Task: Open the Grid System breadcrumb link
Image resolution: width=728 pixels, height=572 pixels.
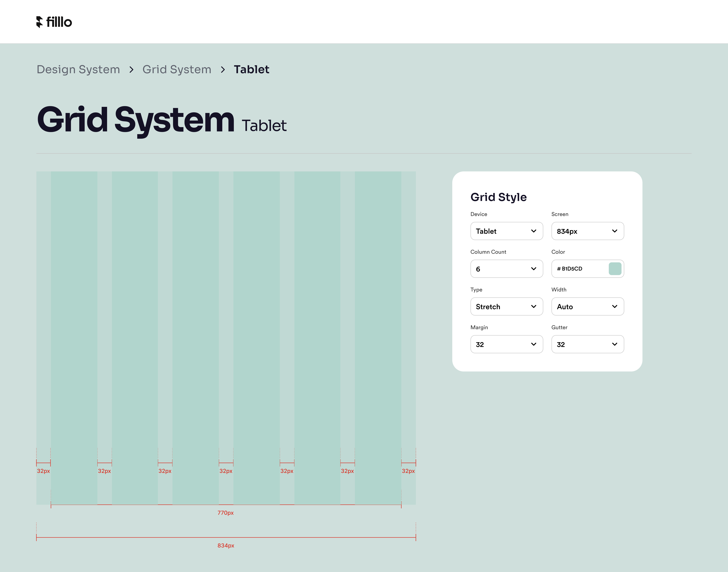Action: [x=177, y=69]
